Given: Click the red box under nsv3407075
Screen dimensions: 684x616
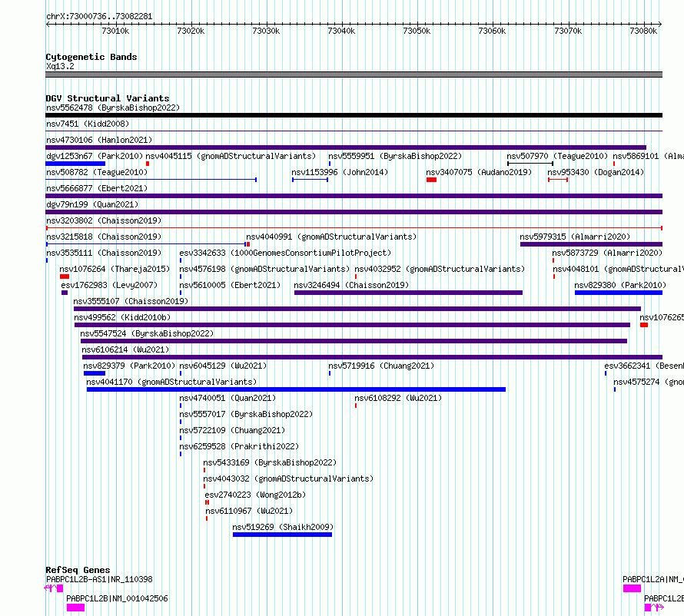Looking at the screenshot, I should tap(431, 180).
